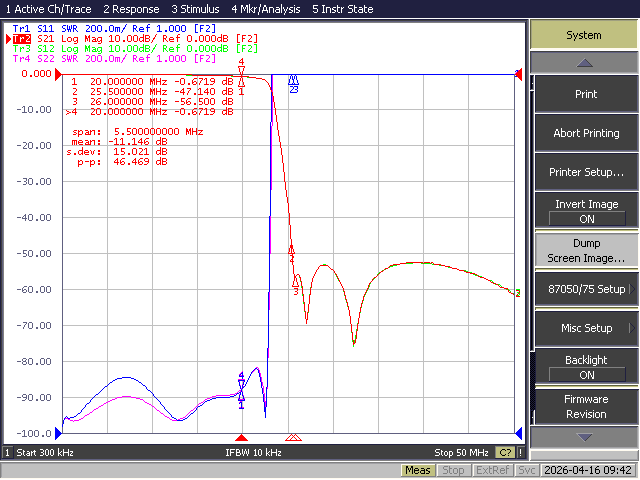Image resolution: width=640 pixels, height=480 pixels.
Task: Open Printer Setup dialog
Action: [586, 172]
